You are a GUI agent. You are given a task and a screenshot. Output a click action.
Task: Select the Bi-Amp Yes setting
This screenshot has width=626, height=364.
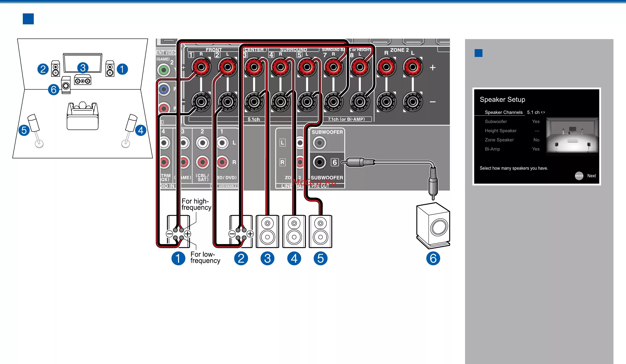536,149
